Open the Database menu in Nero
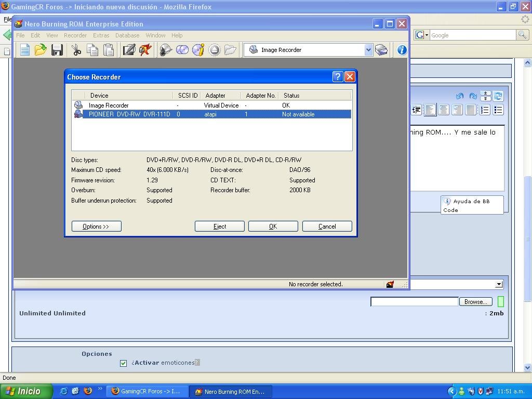Viewport: 532px width, 399px height. pos(127,35)
